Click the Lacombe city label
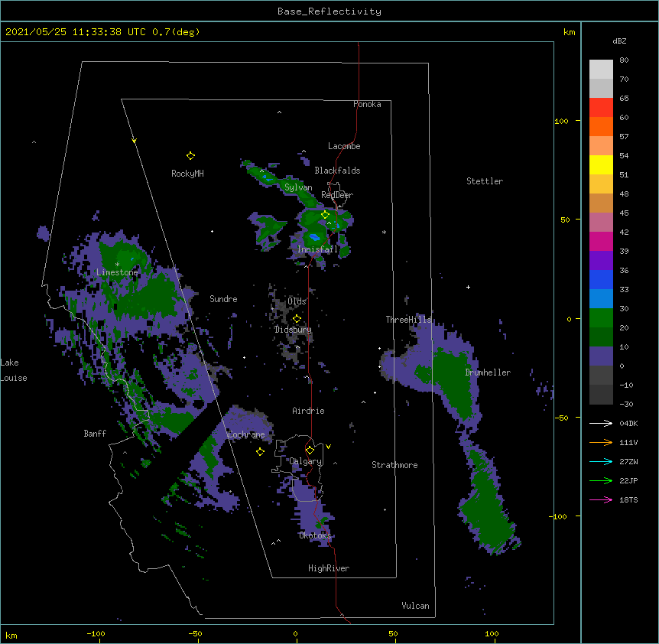 coord(344,146)
